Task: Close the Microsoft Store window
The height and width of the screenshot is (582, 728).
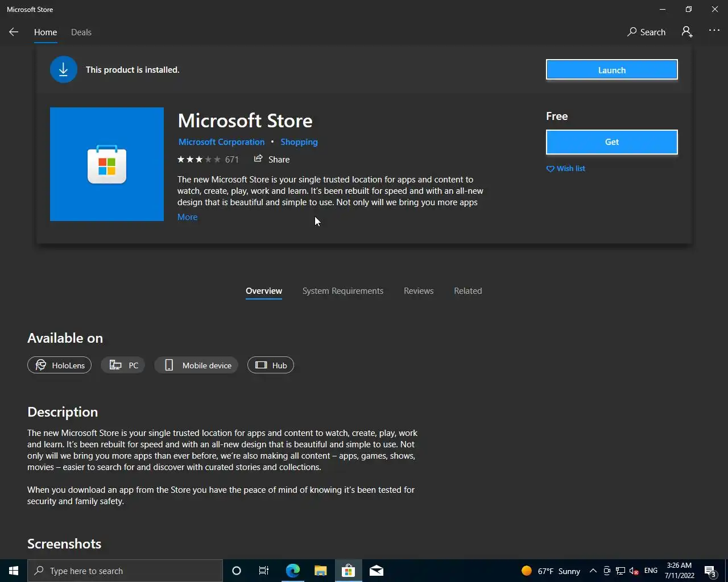Action: coord(715,9)
